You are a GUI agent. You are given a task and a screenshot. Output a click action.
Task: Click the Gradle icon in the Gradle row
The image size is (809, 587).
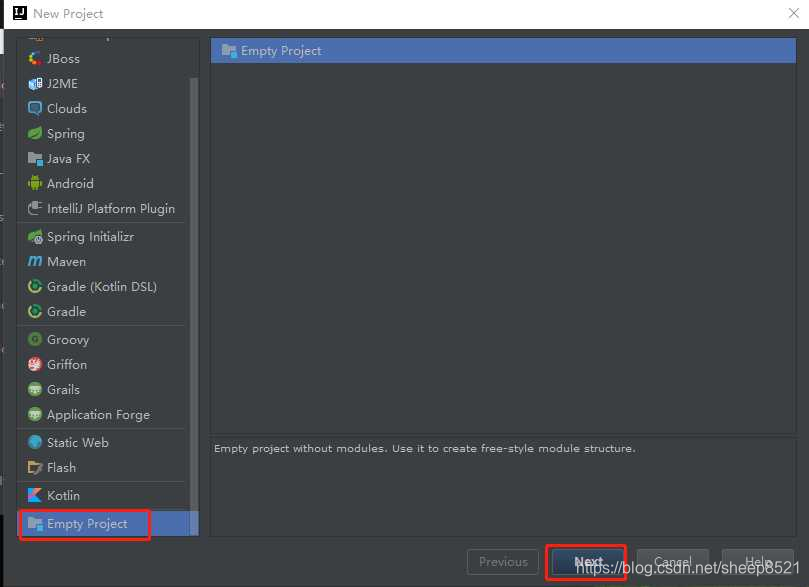point(35,312)
